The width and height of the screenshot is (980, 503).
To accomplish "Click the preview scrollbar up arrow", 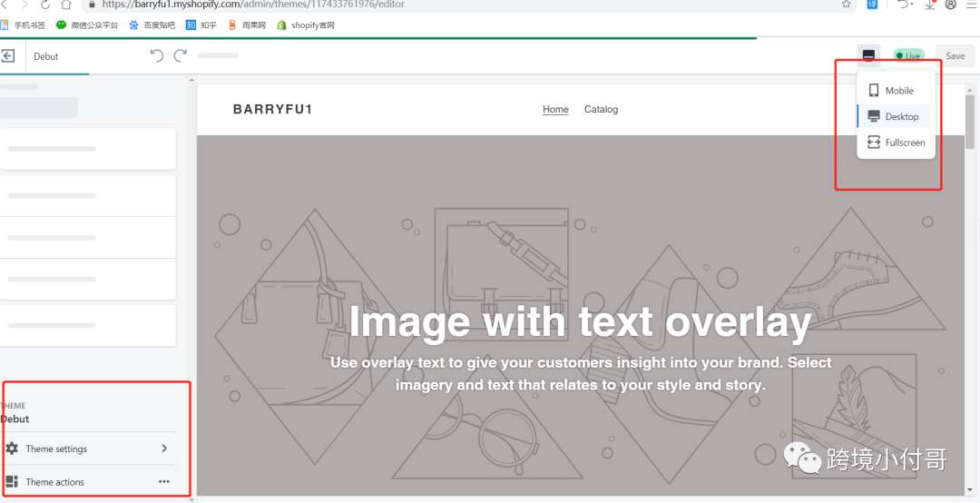I will (970, 89).
